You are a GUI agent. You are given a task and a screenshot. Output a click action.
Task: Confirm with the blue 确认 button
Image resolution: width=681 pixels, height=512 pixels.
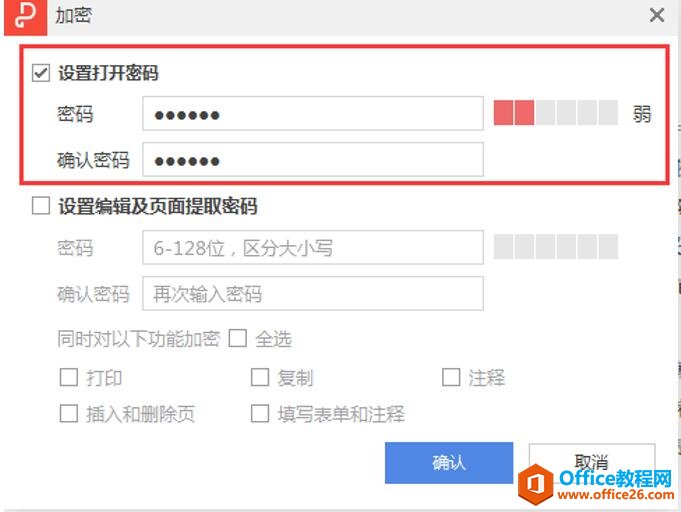pos(449,462)
